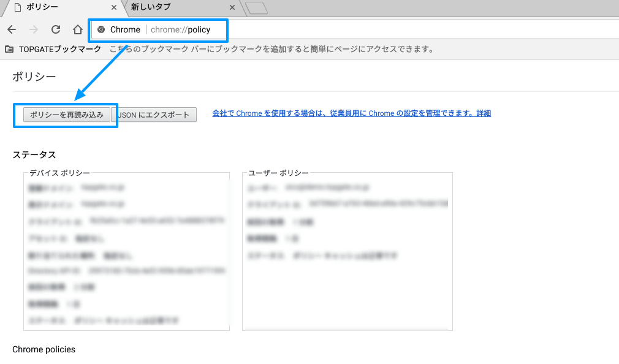Open a new tab with the new-tab button
The height and width of the screenshot is (364, 619).
(x=257, y=8)
